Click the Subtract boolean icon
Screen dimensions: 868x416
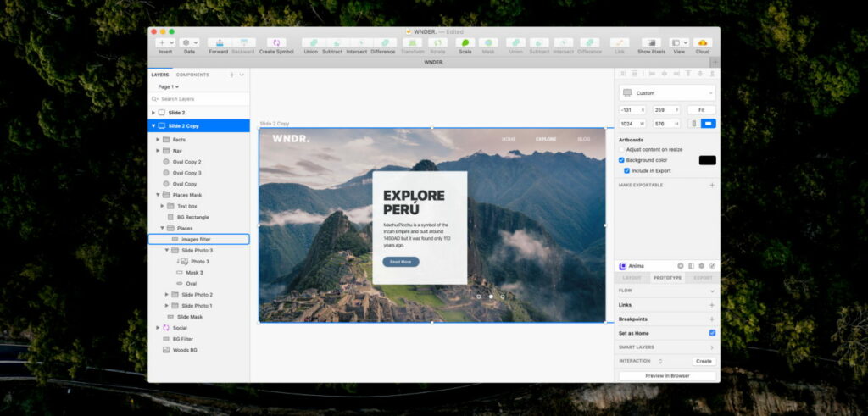tap(333, 42)
